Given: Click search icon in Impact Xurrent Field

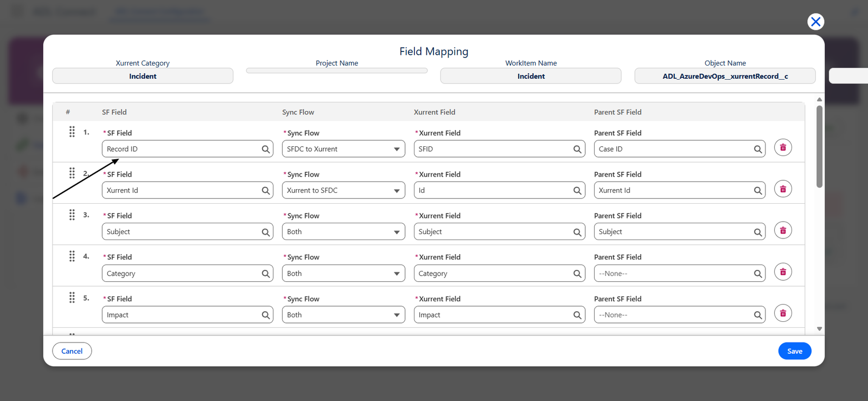Looking at the screenshot, I should tap(577, 315).
